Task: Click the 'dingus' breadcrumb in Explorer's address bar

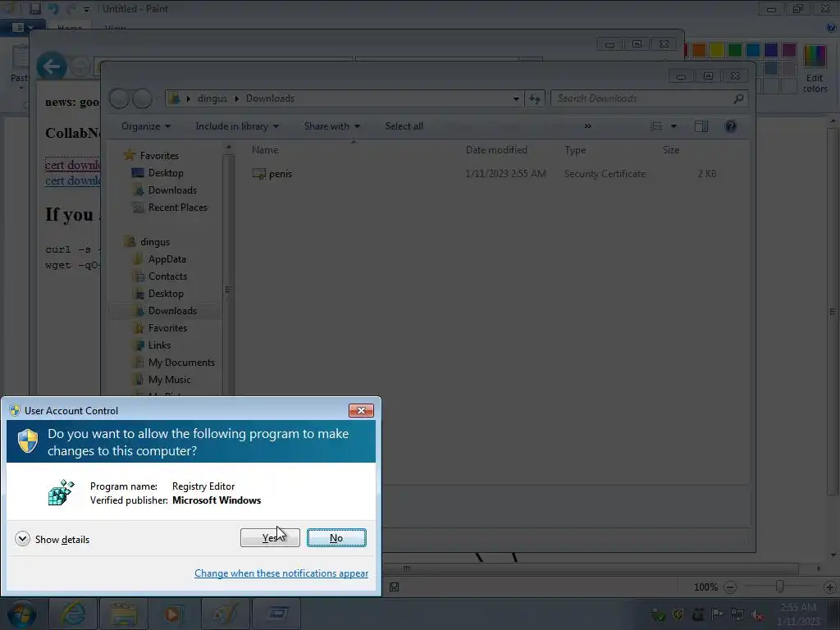Action: tap(212, 98)
